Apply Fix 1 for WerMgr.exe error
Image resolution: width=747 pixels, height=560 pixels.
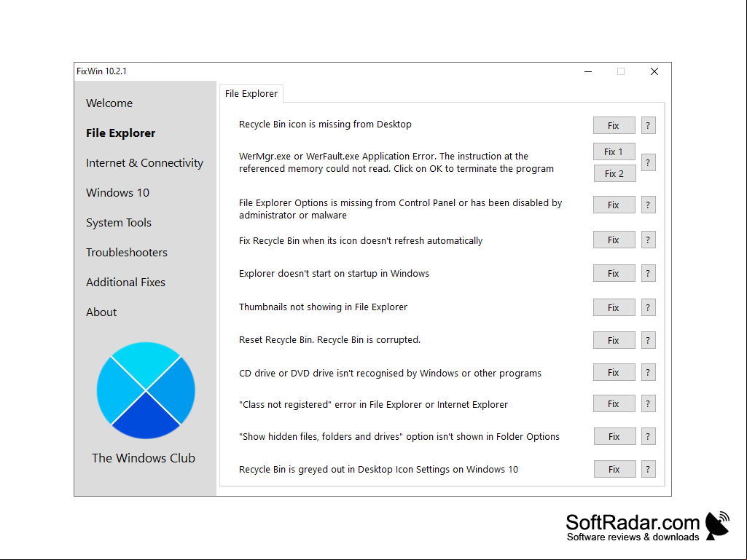tap(614, 152)
